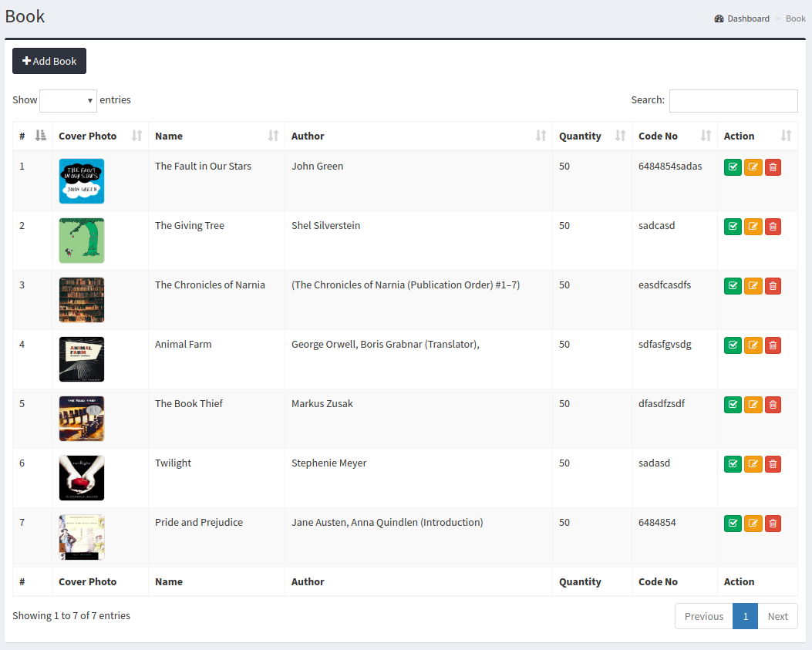Image resolution: width=812 pixels, height=650 pixels.
Task: Delete Pride and Prejudice from the list
Action: [773, 523]
